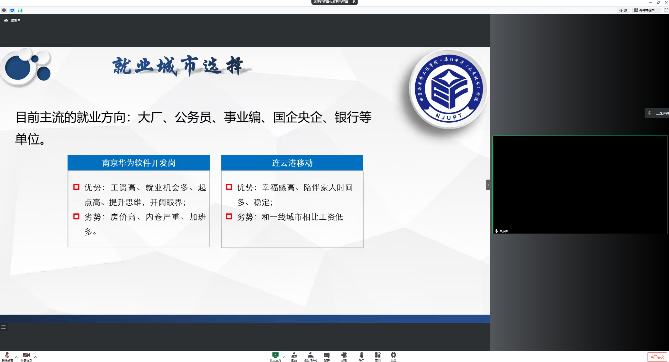Open meeting info icon at top-left
Image resolution: width=669 pixels, height=362 pixels.
[4, 10]
